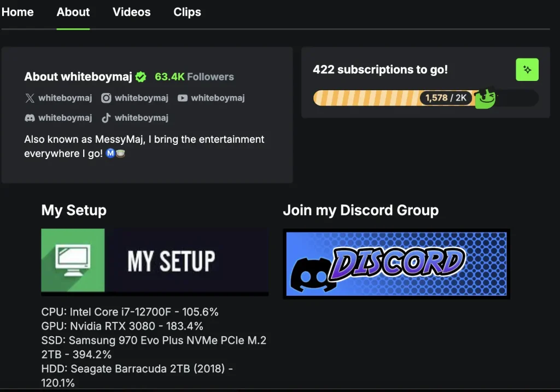
Task: Click 'About whiteboymaj' heading
Action: click(x=78, y=77)
